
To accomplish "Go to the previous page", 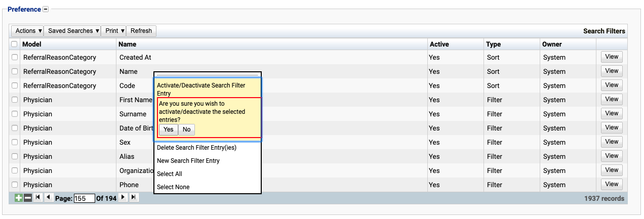I will 49,198.
